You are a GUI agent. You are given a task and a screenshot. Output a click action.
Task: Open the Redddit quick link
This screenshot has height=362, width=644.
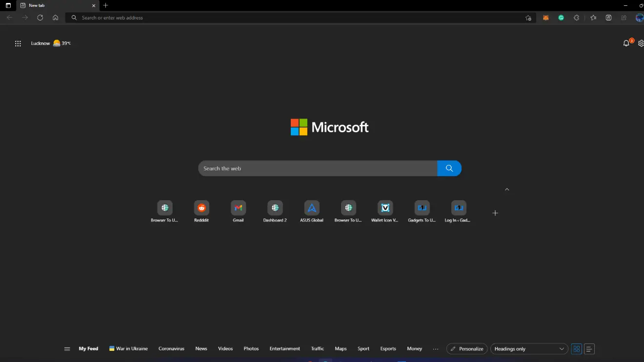point(201,212)
